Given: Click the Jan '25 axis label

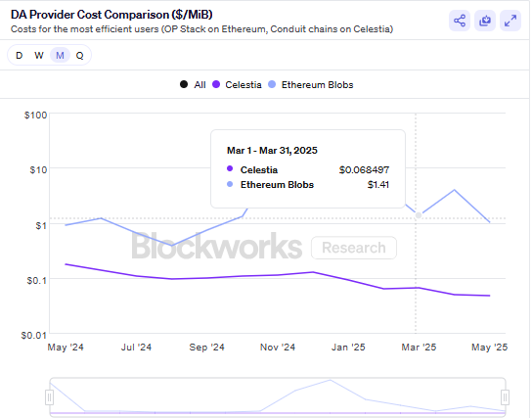Looking at the screenshot, I should pos(348,348).
